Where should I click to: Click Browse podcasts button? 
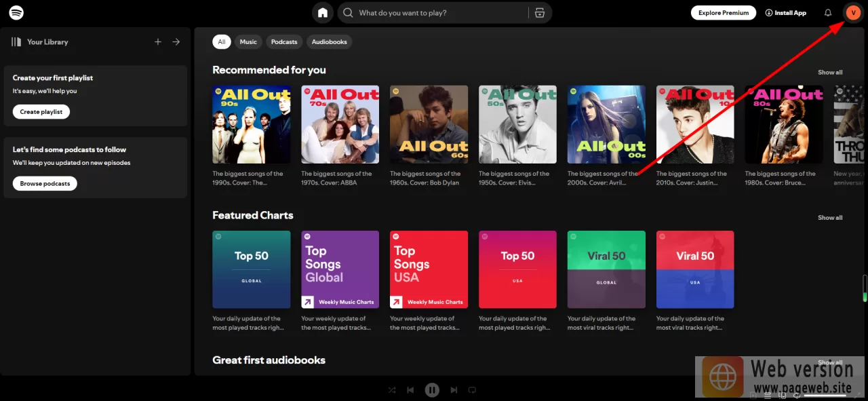[x=45, y=184]
